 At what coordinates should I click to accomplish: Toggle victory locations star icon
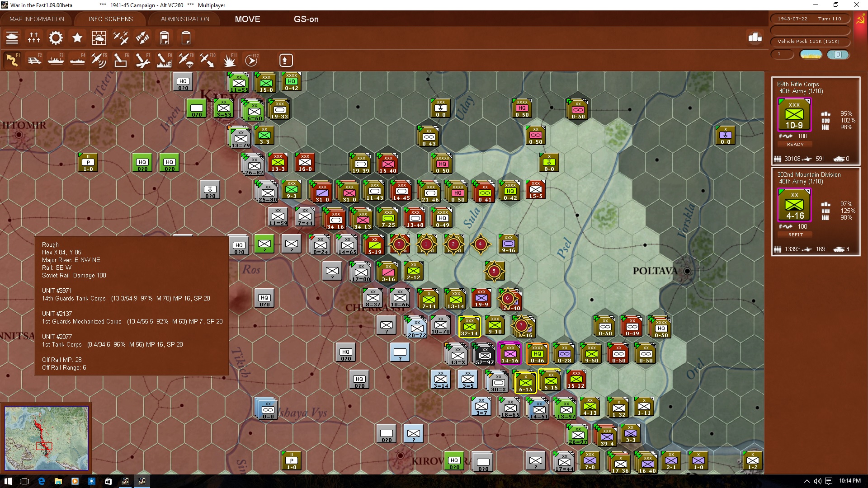pyautogui.click(x=77, y=38)
